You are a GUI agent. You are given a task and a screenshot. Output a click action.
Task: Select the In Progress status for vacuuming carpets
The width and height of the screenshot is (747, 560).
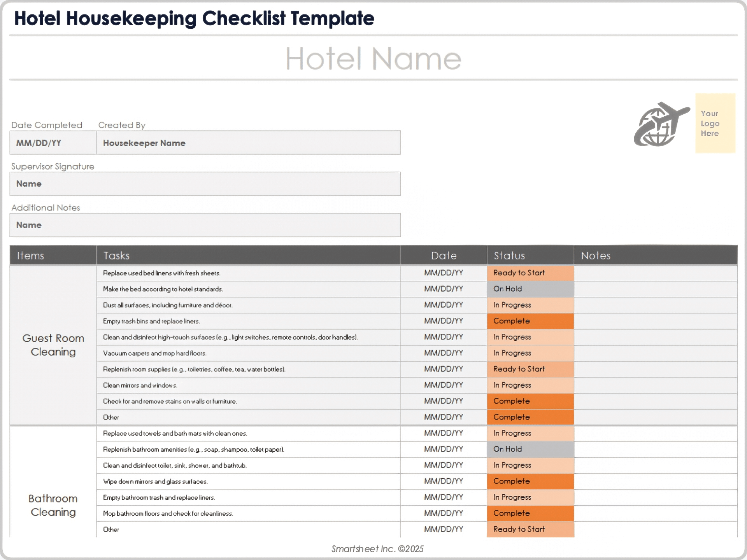point(530,353)
